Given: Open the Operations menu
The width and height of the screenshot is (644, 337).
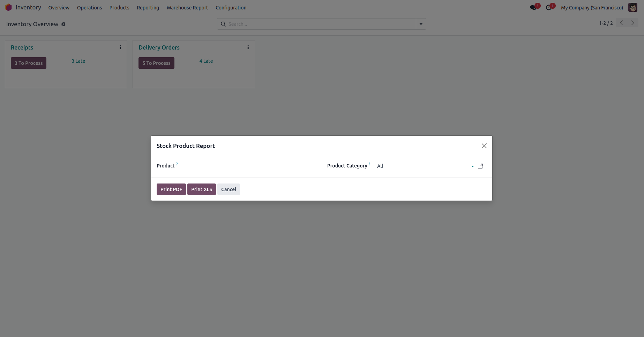Looking at the screenshot, I should tap(90, 8).
